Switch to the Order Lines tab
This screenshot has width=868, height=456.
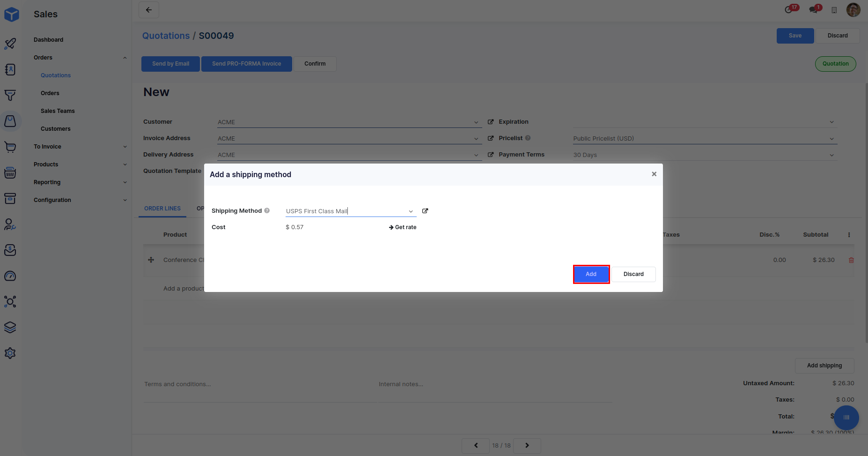tap(162, 209)
